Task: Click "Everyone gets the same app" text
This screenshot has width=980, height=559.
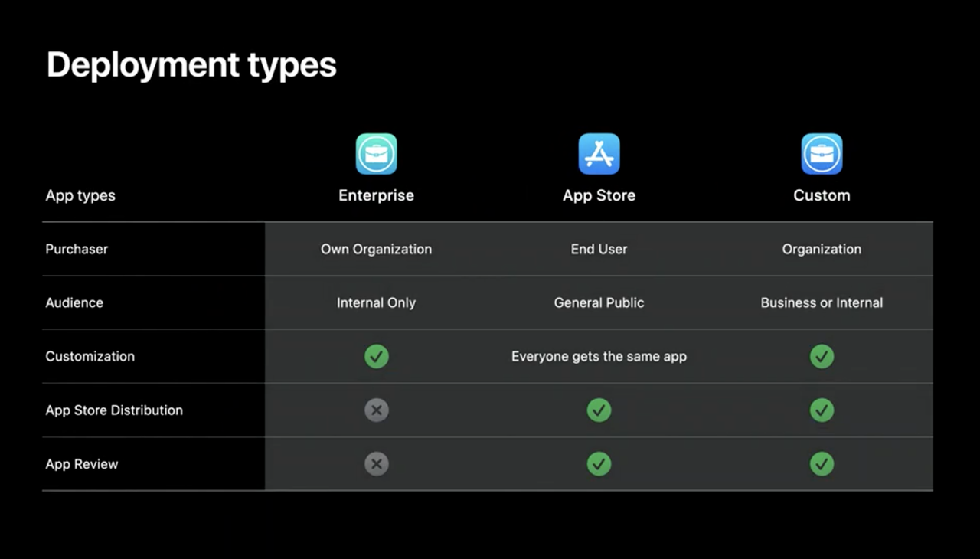Action: 599,356
